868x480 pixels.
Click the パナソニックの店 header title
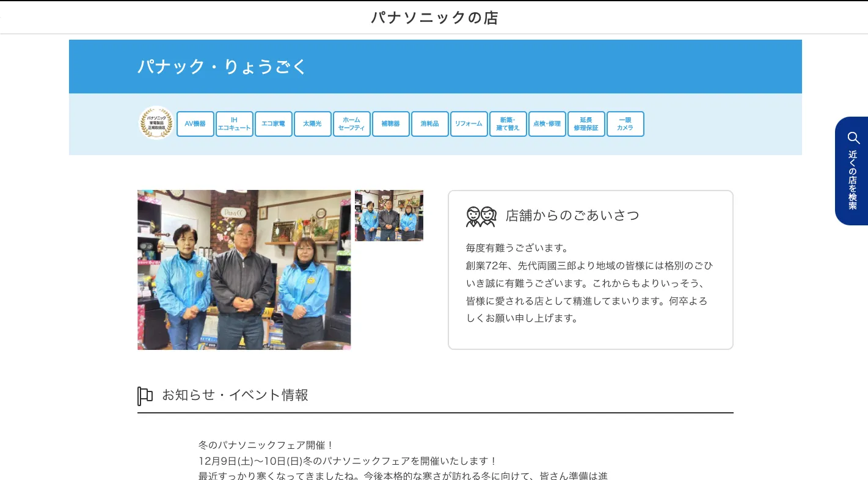434,18
